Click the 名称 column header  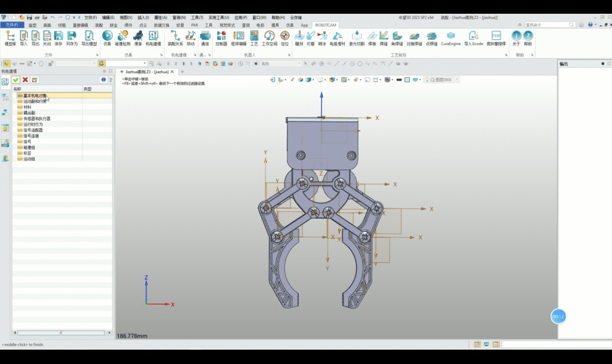click(x=47, y=89)
